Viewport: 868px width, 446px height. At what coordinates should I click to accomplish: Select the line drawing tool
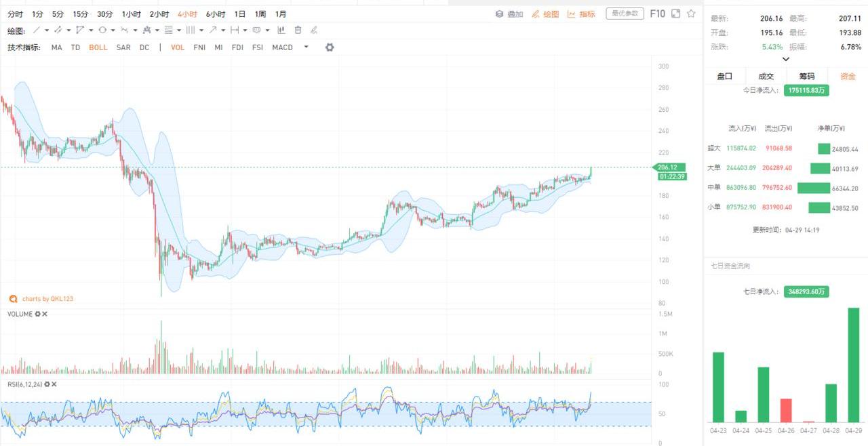(37, 30)
